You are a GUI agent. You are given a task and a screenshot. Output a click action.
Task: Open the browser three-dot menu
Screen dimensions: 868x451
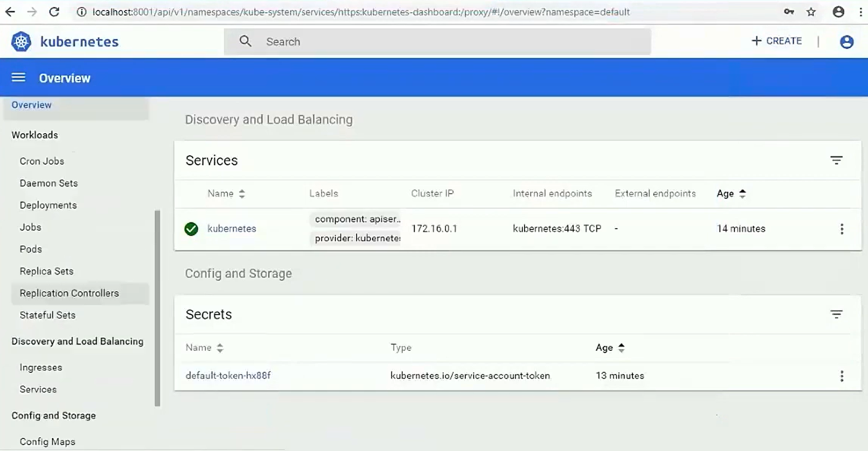tap(861, 12)
